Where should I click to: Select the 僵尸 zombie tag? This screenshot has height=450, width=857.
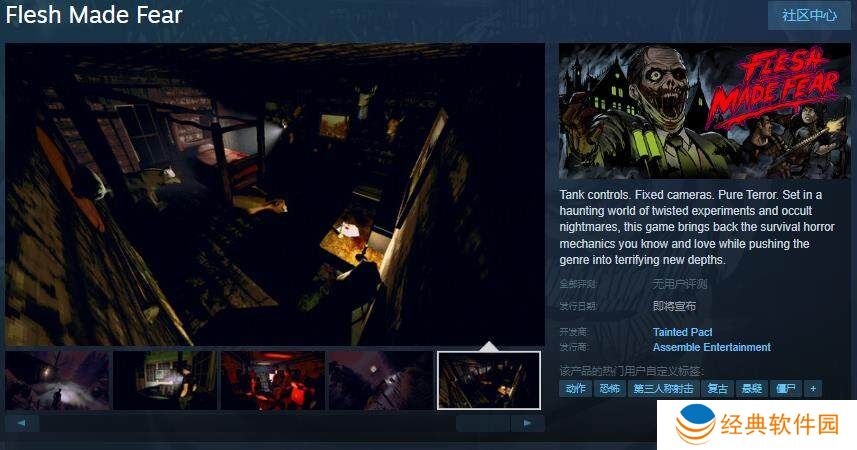point(785,388)
